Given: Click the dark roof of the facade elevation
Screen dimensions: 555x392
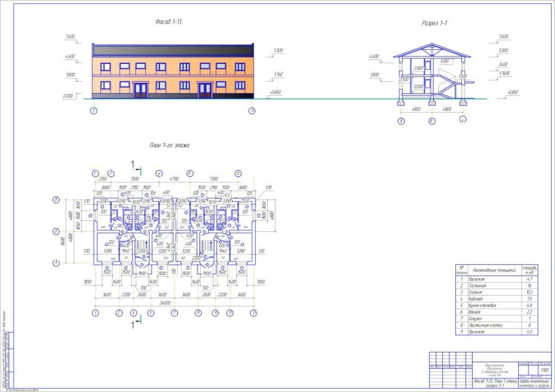Looking at the screenshot, I should pos(173,50).
